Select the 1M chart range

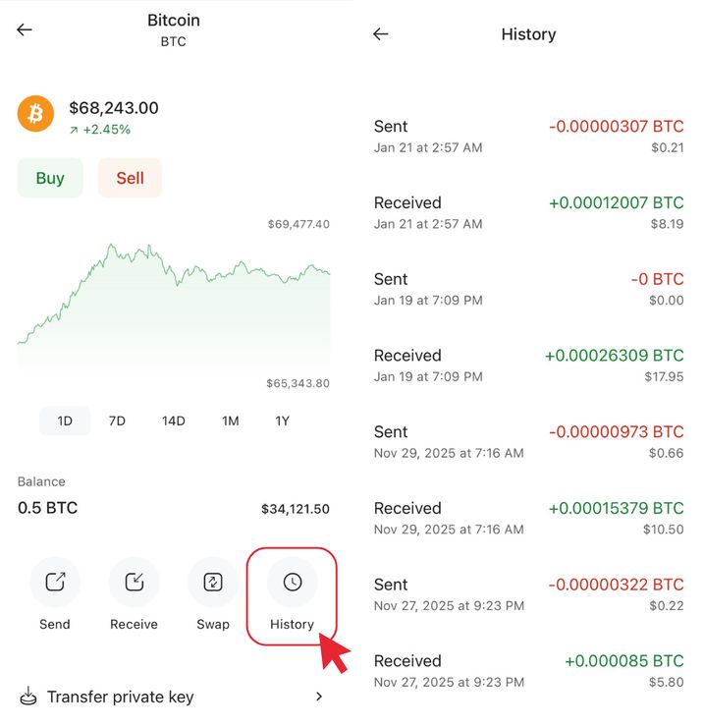pyautogui.click(x=230, y=421)
